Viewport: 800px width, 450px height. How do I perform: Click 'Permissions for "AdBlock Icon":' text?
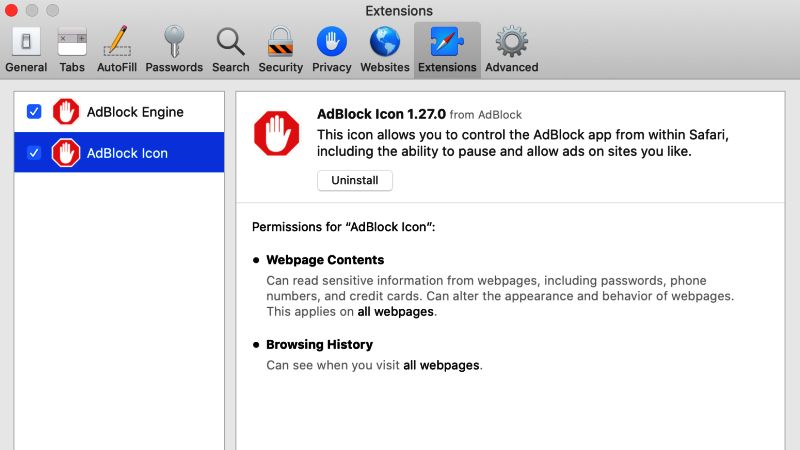click(343, 227)
